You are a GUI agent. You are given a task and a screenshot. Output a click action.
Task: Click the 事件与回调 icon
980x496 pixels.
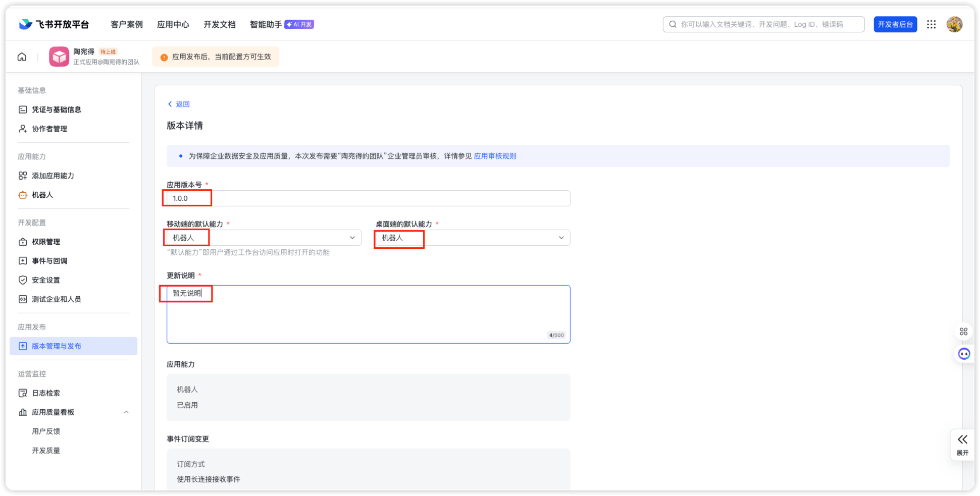[x=23, y=261]
